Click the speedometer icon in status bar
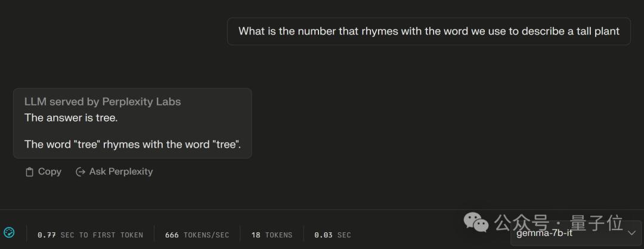Image resolution: width=644 pixels, height=249 pixels. click(x=9, y=232)
